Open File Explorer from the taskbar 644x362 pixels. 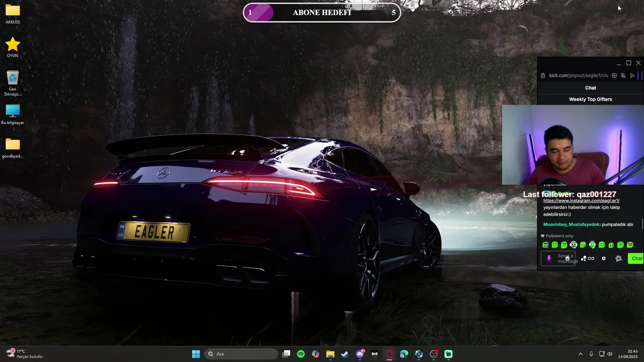click(x=330, y=354)
